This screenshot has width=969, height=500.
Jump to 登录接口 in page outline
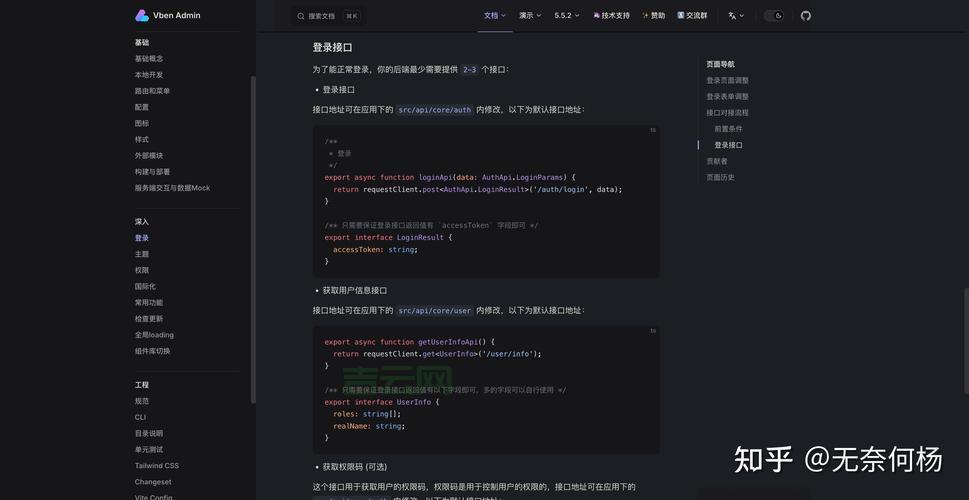tap(729, 145)
